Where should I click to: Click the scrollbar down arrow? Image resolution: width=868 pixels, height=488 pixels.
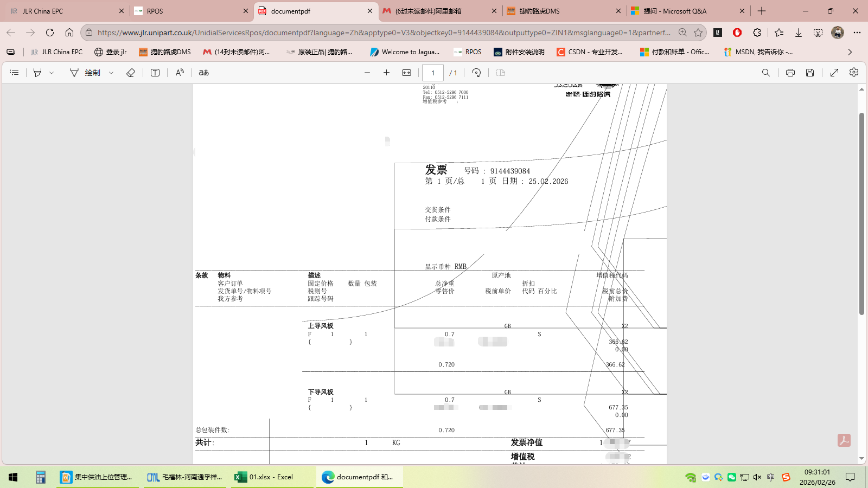[x=861, y=459]
